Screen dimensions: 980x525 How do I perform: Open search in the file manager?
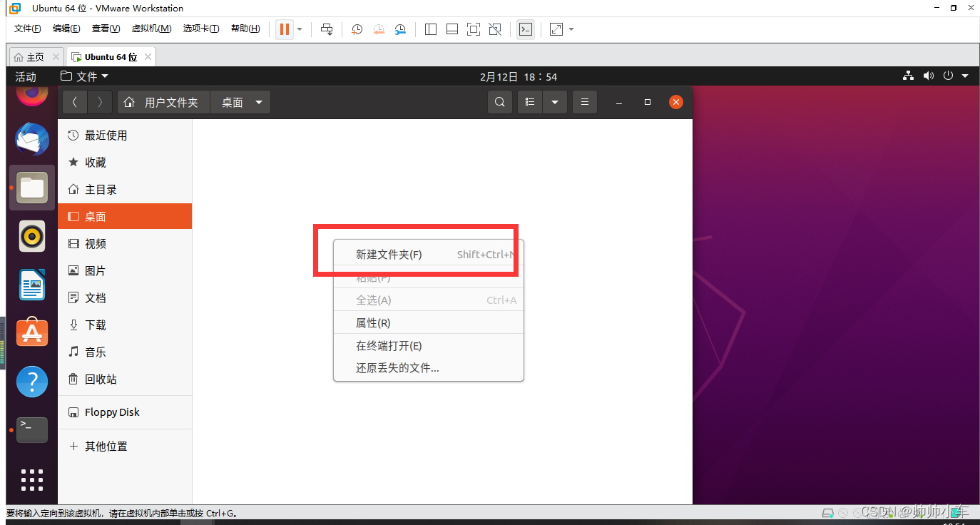click(500, 102)
